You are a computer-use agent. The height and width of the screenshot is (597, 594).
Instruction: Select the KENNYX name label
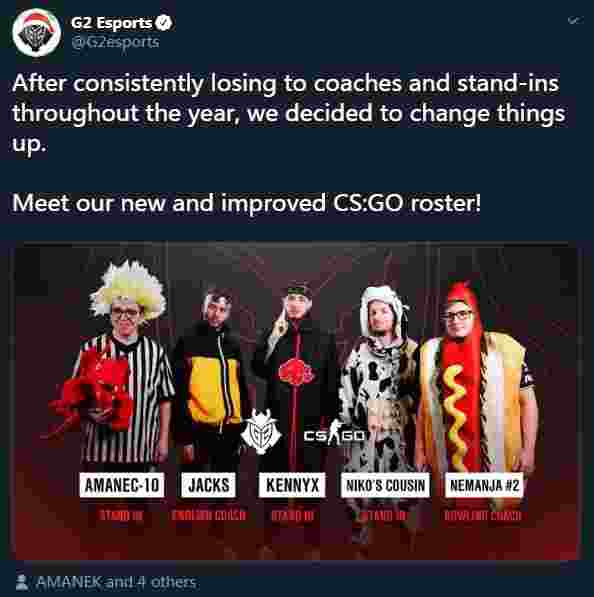click(292, 485)
